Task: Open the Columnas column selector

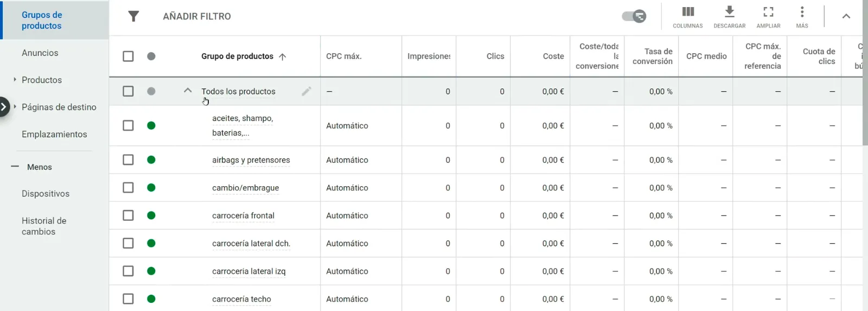Action: [687, 17]
